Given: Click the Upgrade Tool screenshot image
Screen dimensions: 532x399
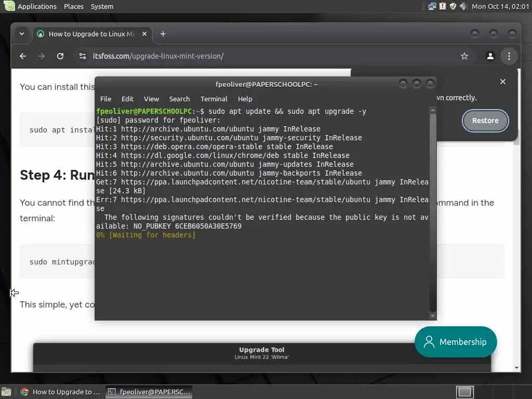Looking at the screenshot, I should pos(262,357).
